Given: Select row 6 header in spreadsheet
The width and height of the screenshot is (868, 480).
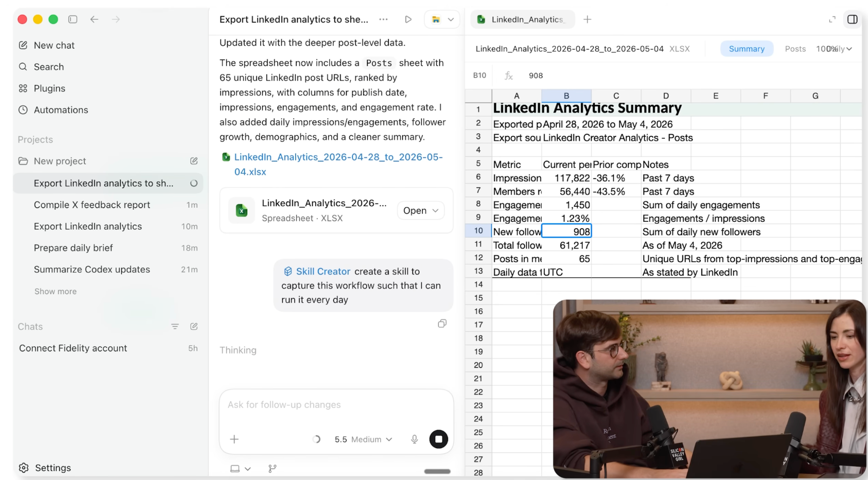Looking at the screenshot, I should point(478,178).
